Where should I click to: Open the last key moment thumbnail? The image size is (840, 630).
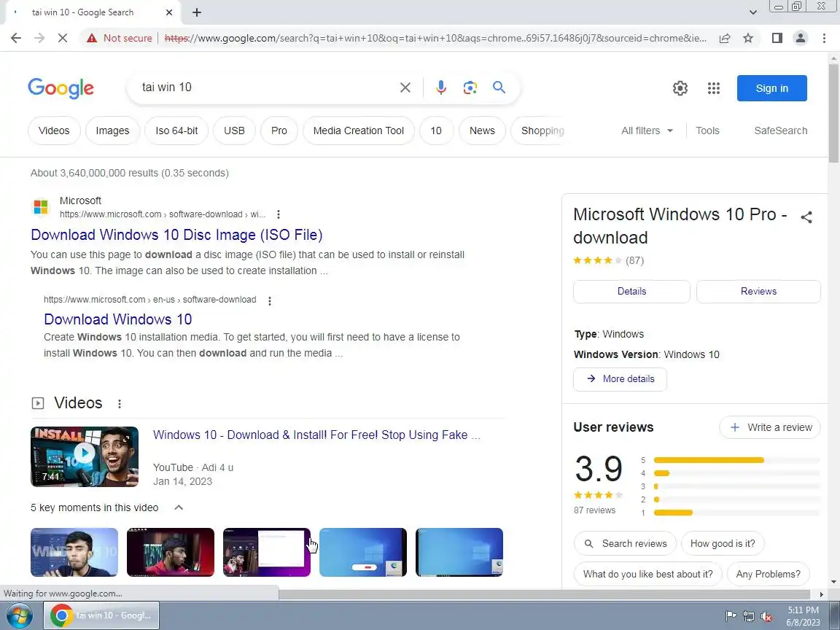459,552
